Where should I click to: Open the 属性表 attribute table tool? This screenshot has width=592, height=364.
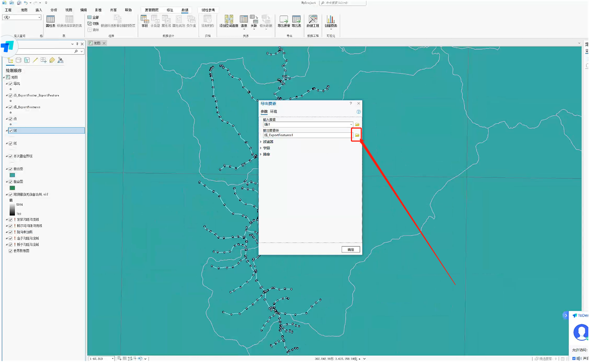[x=50, y=21]
